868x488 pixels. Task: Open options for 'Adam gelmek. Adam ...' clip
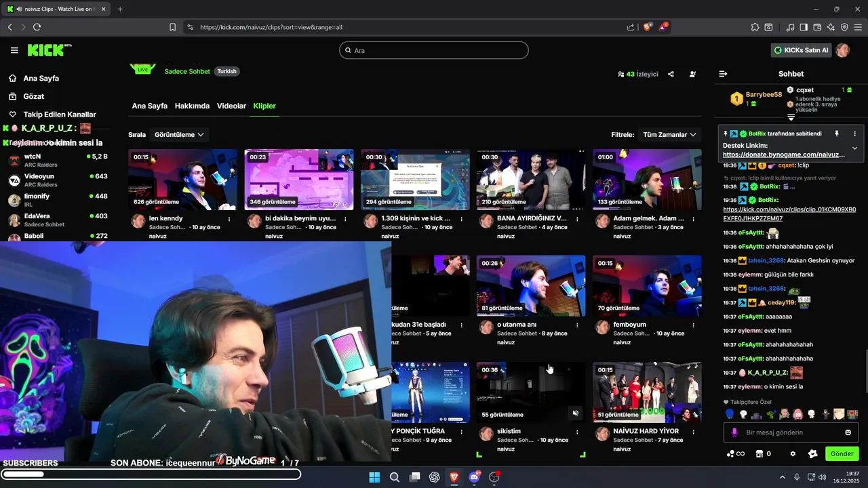693,219
